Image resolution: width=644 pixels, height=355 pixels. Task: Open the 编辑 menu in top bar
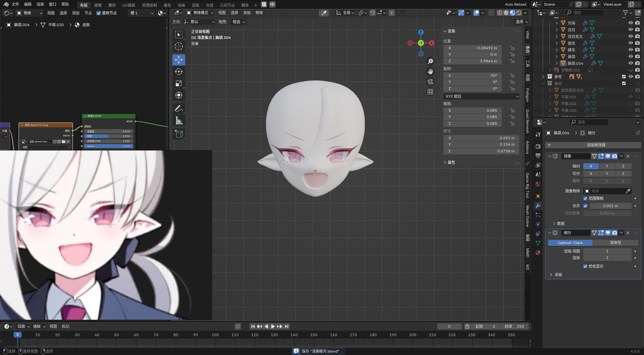point(28,4)
